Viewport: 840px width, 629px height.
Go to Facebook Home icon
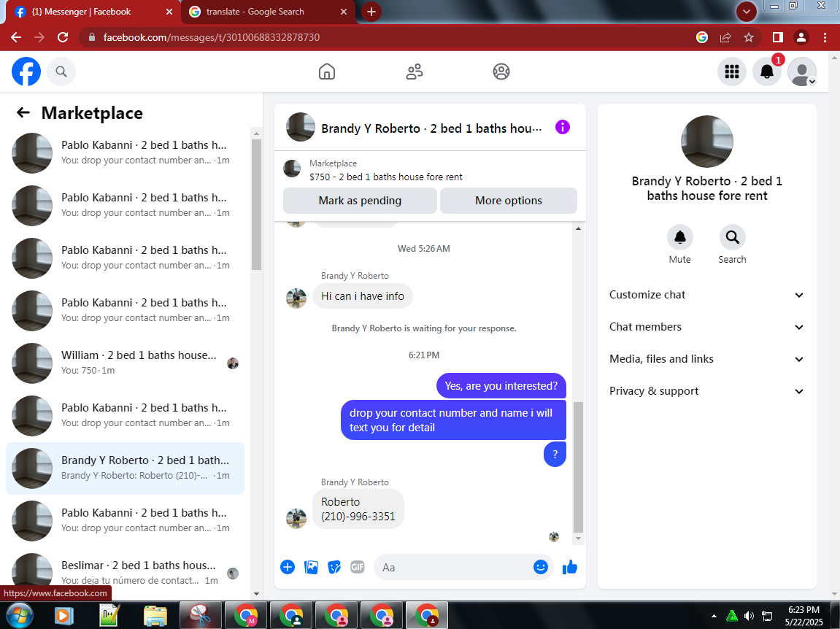point(327,72)
